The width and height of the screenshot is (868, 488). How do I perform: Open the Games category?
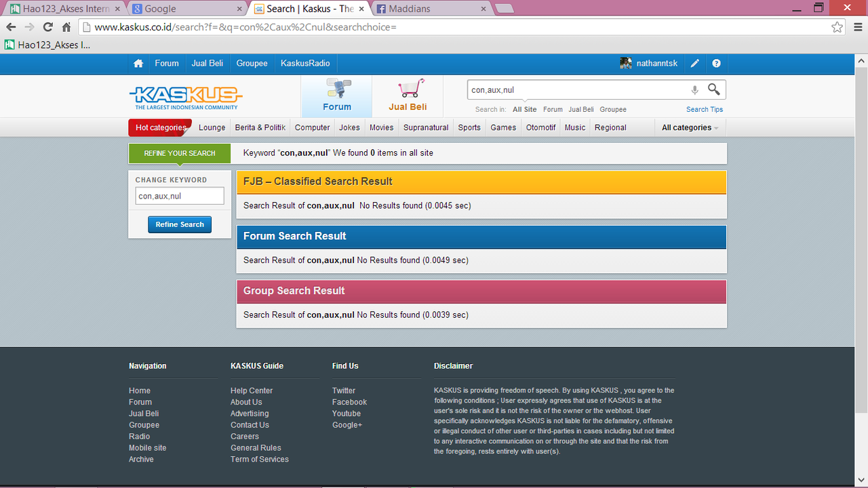coord(504,127)
